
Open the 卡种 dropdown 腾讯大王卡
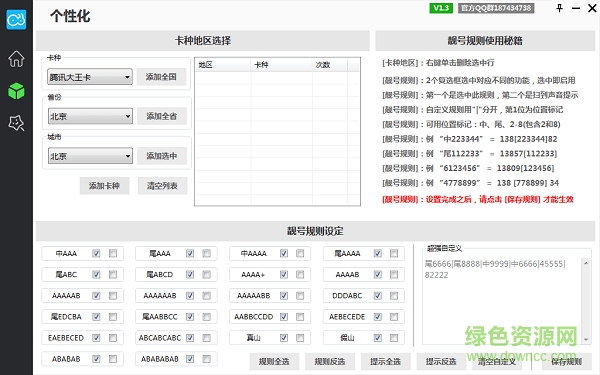click(90, 77)
